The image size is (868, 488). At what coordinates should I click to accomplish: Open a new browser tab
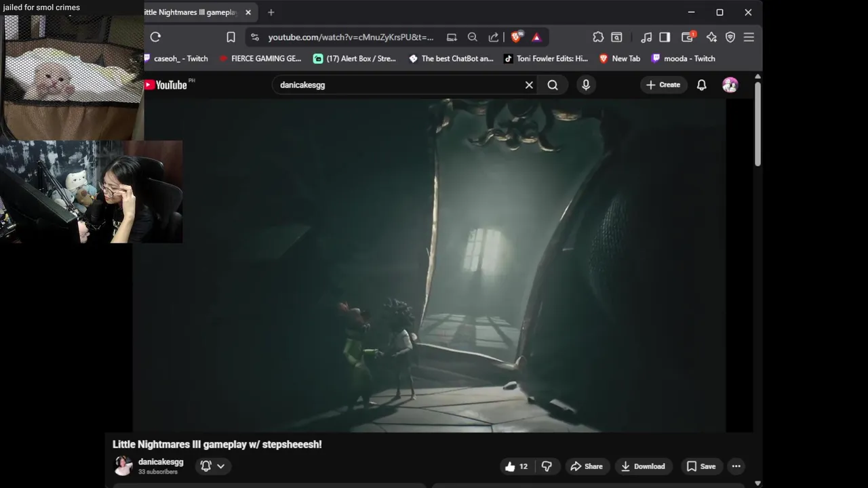pos(271,12)
